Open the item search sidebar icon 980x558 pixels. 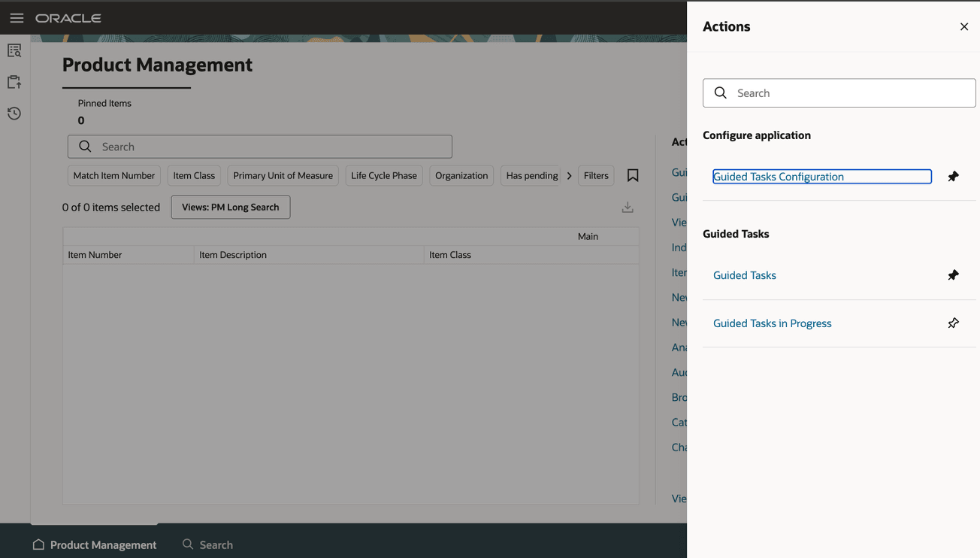(x=14, y=50)
